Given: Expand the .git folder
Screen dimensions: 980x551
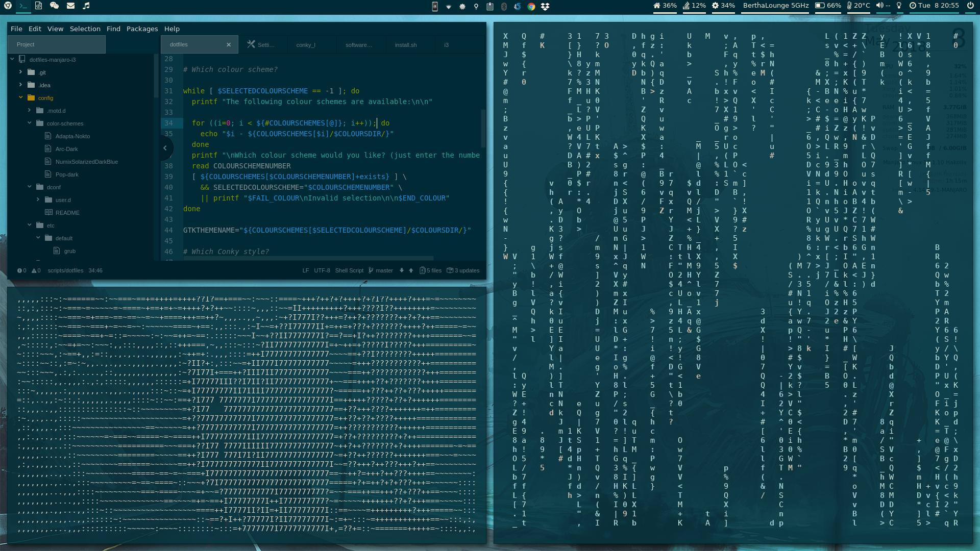Looking at the screenshot, I should point(20,72).
